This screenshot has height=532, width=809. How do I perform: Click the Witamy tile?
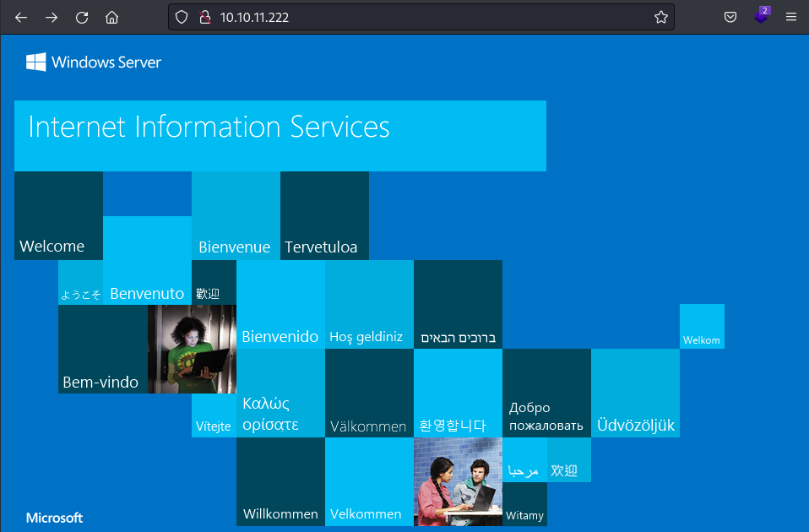524,504
